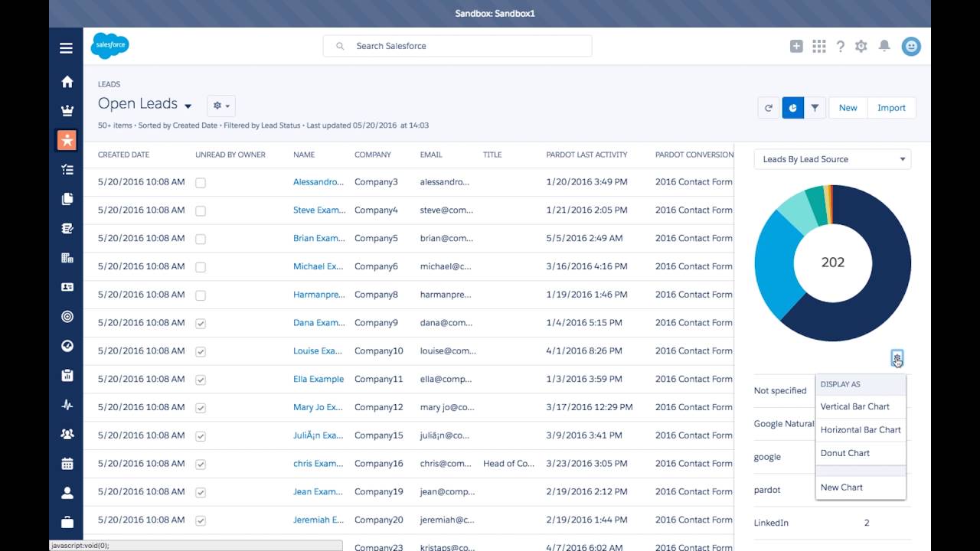Sort by Company column header

tap(373, 155)
